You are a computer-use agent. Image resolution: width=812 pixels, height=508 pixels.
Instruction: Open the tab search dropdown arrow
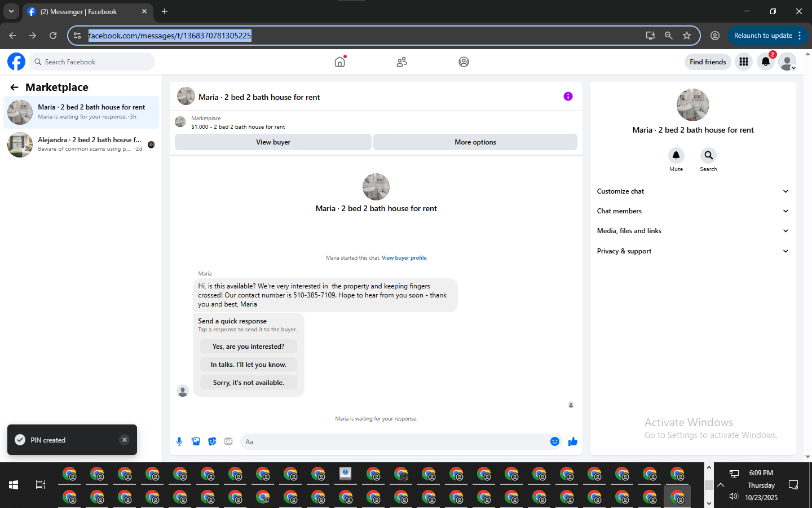[x=11, y=11]
